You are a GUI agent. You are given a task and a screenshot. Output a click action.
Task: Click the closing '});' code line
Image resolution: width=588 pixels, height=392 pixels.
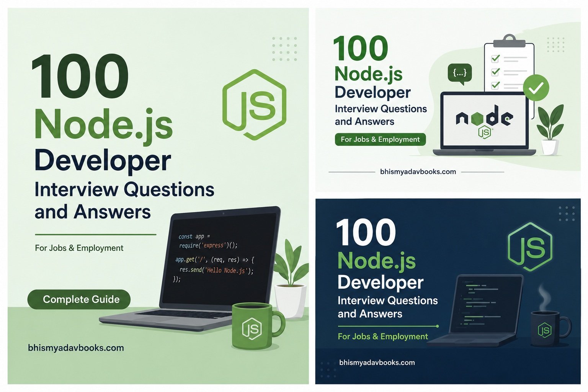coord(176,279)
